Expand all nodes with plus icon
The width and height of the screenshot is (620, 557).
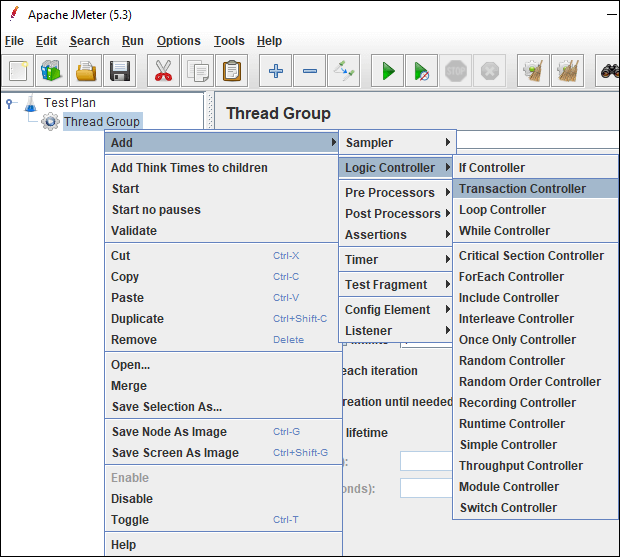pyautogui.click(x=276, y=71)
